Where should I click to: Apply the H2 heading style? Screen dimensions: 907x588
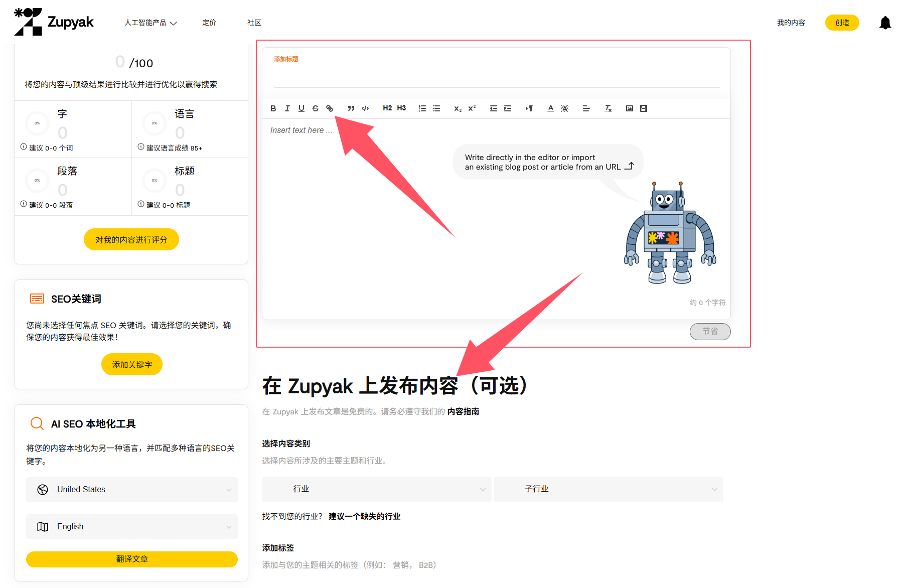point(387,108)
